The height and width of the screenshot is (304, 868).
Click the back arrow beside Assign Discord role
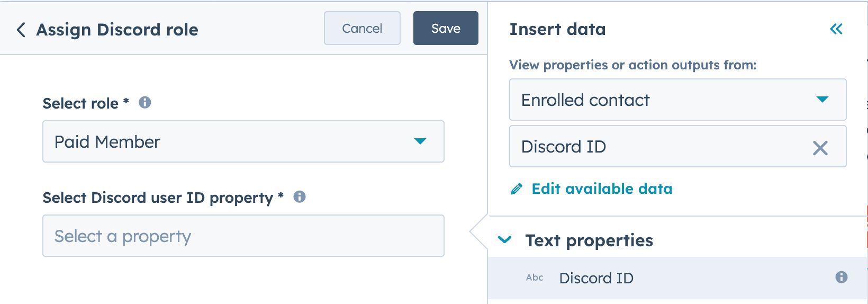(x=21, y=30)
